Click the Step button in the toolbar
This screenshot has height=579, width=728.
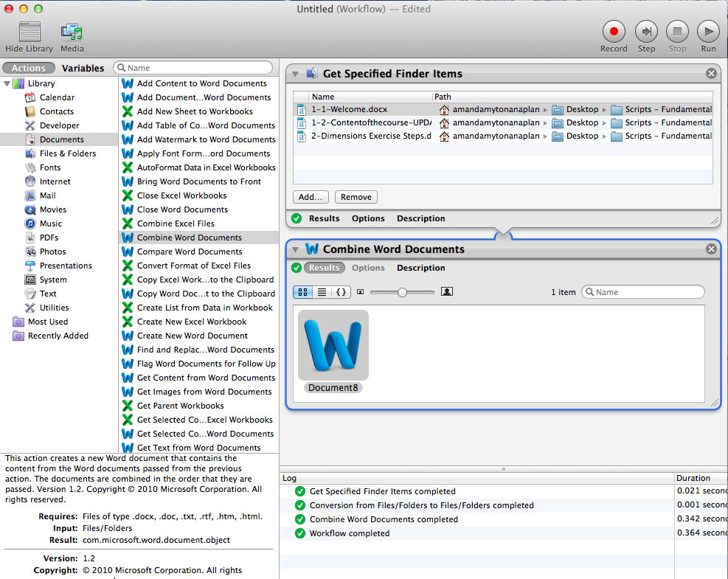click(646, 32)
